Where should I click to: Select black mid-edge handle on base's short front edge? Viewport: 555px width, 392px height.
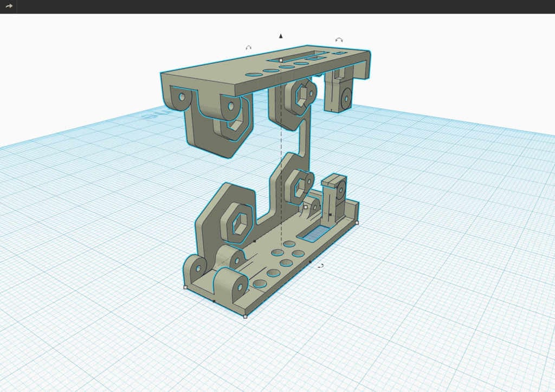pyautogui.click(x=214, y=301)
